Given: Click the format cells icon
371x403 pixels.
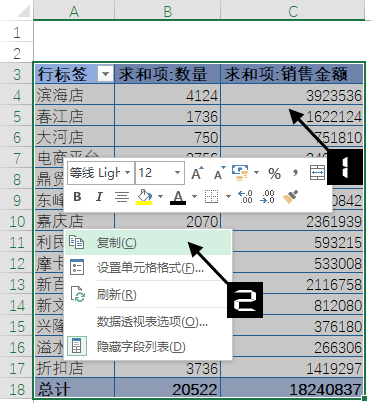Looking at the screenshot, I should pos(77,267).
